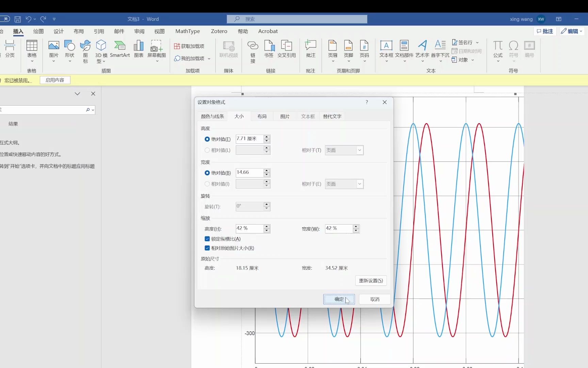Increase the 缩放 高度(H) percentage
The width and height of the screenshot is (588, 368).
[267, 227]
